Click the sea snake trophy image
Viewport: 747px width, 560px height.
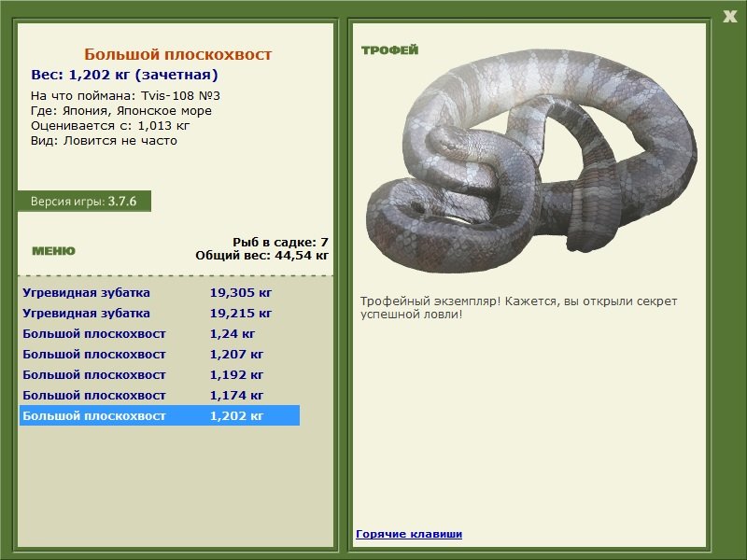[x=531, y=161]
